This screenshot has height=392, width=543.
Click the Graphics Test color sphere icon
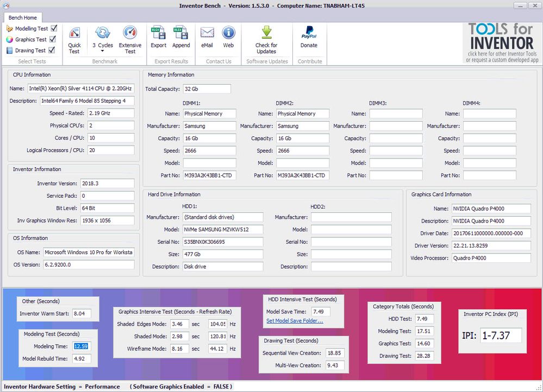point(10,40)
